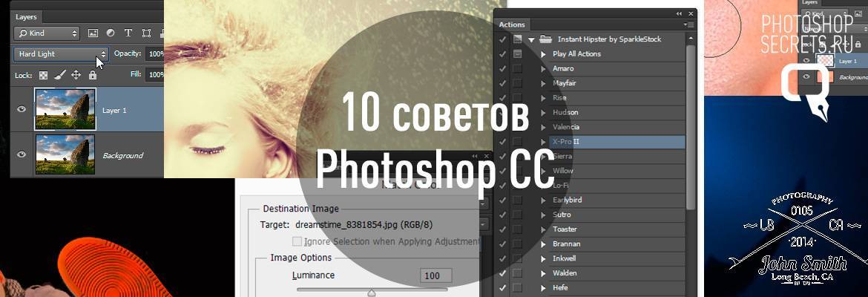The height and width of the screenshot is (297, 868).
Task: Select the X-Pro II action
Action: [617, 142]
